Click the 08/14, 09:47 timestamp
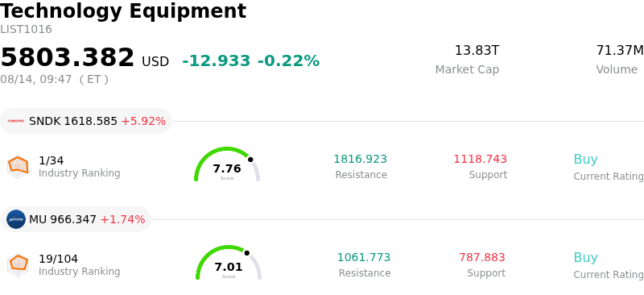Screen dimensions: 644x295 pos(54,79)
